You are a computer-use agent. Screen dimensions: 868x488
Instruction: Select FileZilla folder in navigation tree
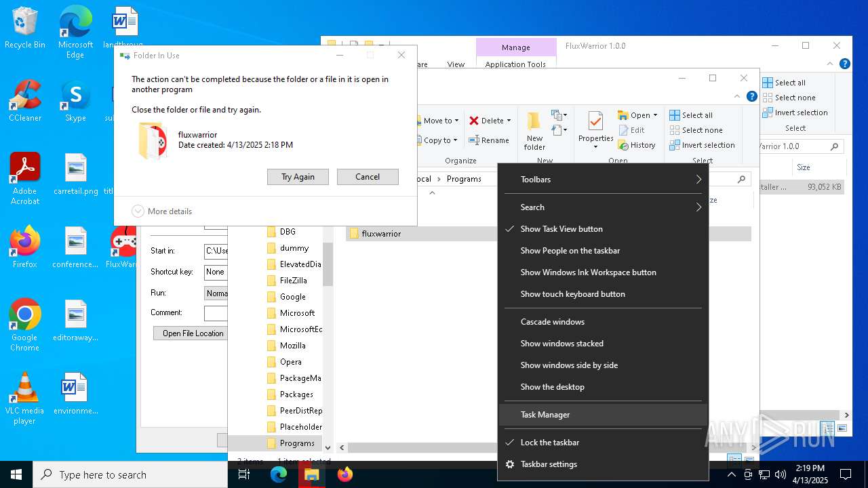[x=294, y=281]
